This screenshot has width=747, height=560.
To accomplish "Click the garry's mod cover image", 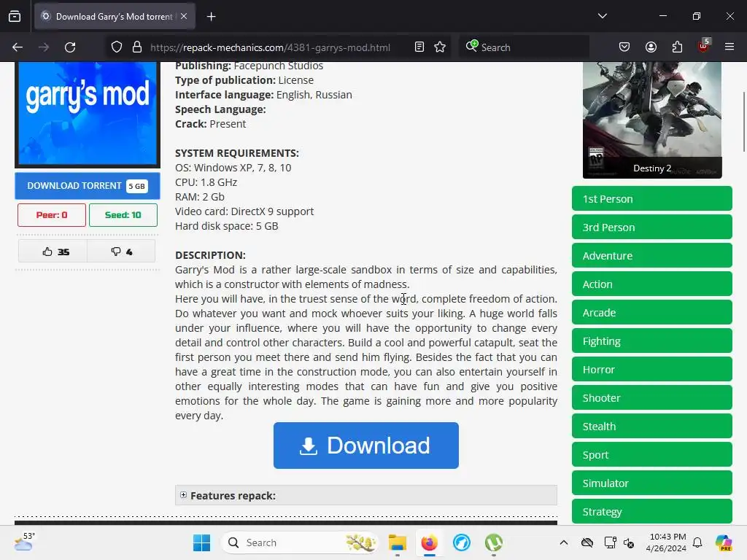I will coord(88,114).
